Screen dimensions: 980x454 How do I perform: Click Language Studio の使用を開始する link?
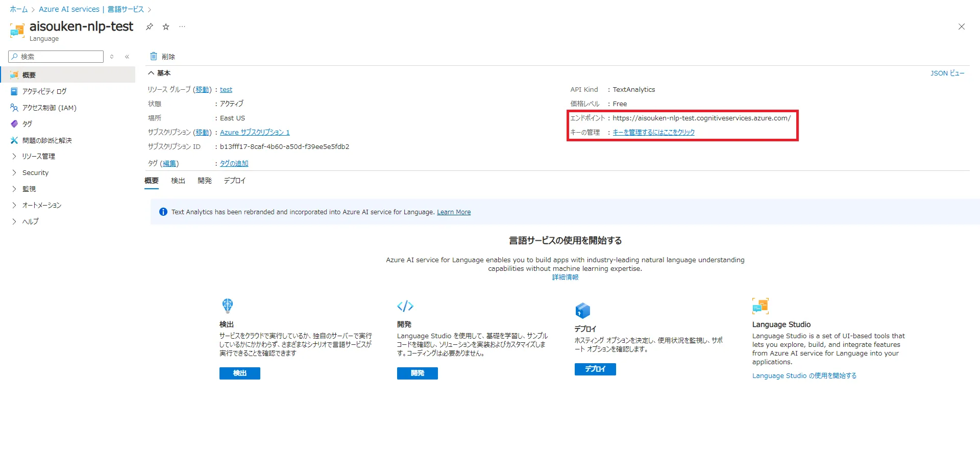[x=804, y=375]
